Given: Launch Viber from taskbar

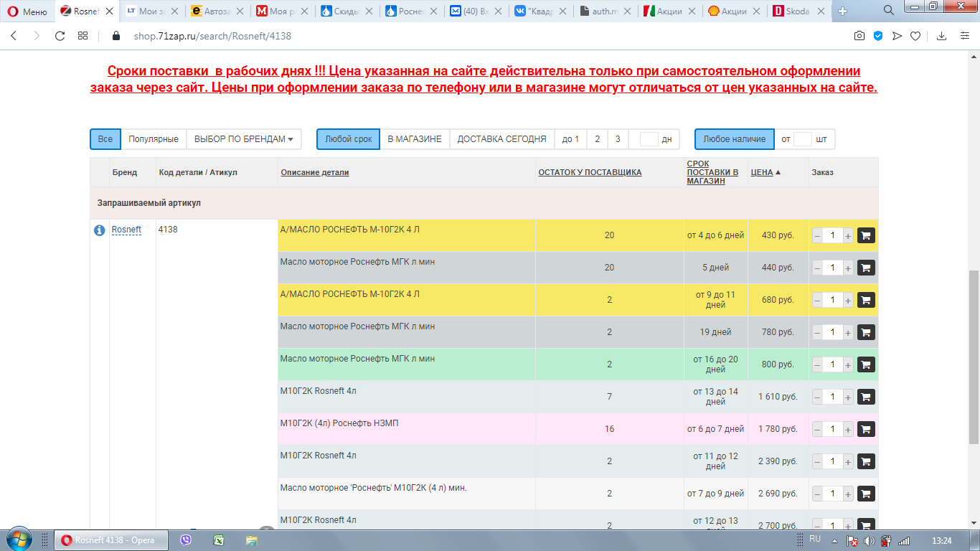Looking at the screenshot, I should point(186,540).
